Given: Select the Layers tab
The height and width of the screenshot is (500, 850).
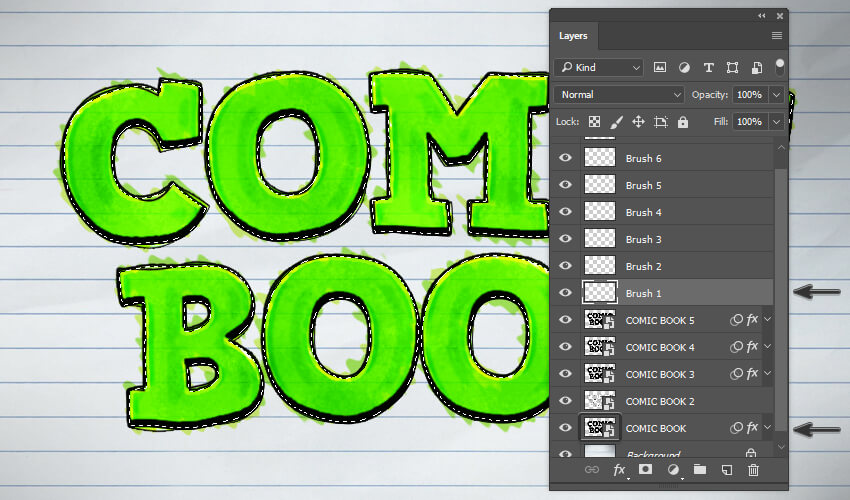Looking at the screenshot, I should click(x=574, y=36).
